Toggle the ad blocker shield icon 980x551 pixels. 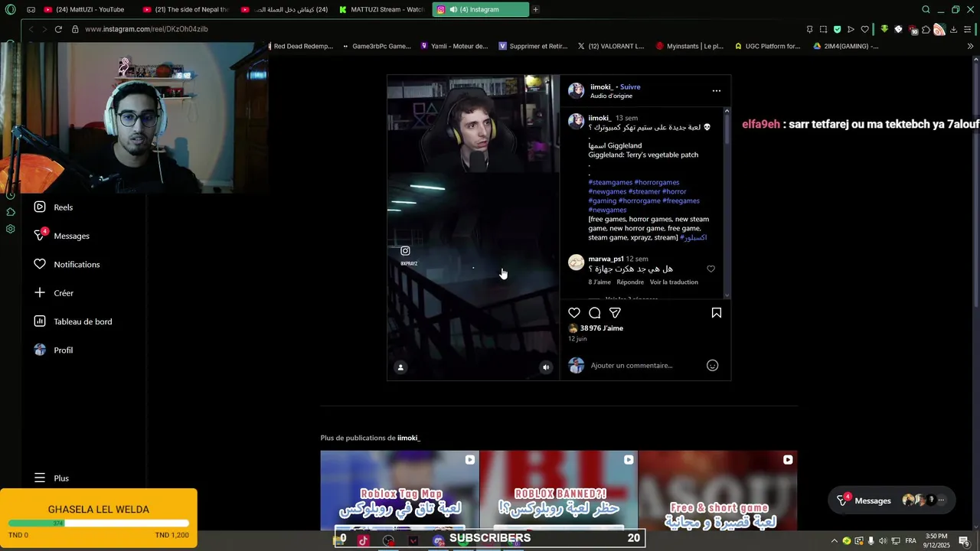click(837, 29)
